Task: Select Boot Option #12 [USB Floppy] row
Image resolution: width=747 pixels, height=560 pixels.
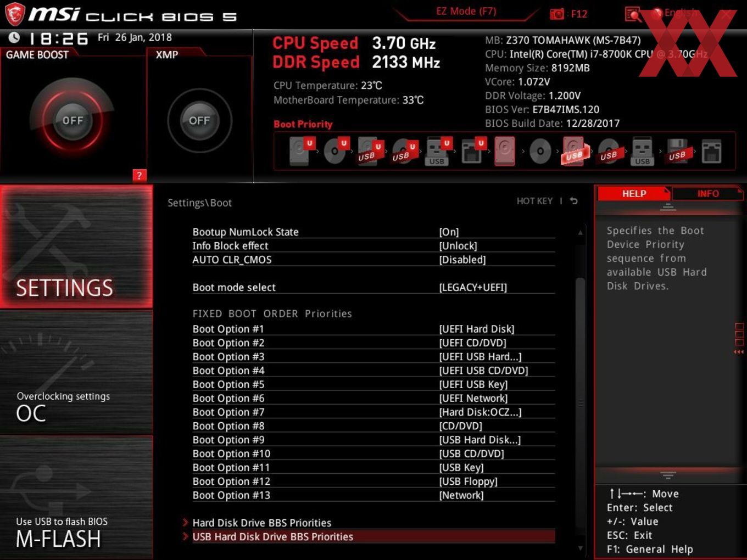Action: coord(374,481)
